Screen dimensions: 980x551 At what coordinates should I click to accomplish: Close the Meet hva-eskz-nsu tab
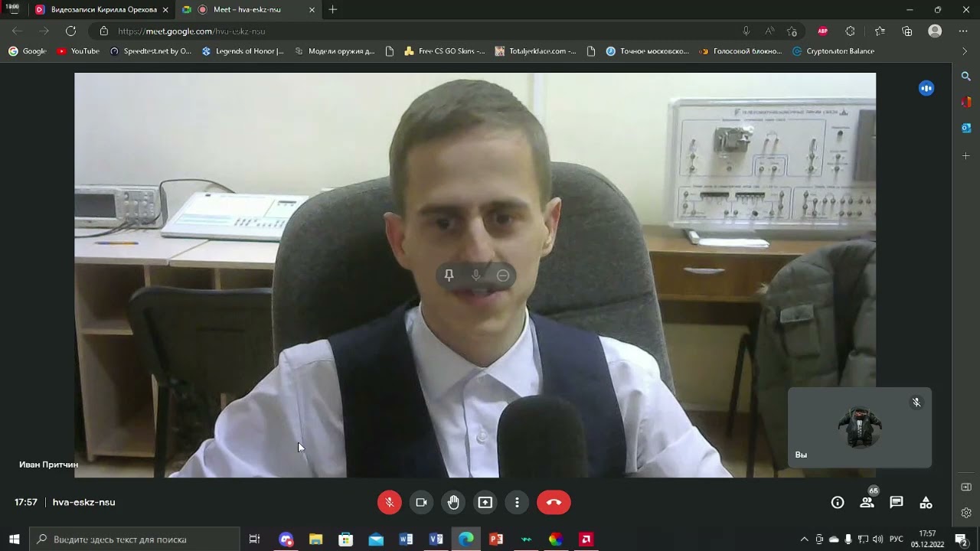[x=312, y=10]
